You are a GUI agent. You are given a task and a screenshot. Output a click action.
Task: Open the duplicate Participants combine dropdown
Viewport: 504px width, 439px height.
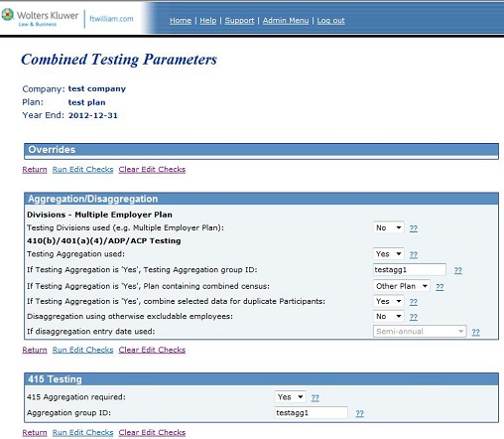[389, 301]
